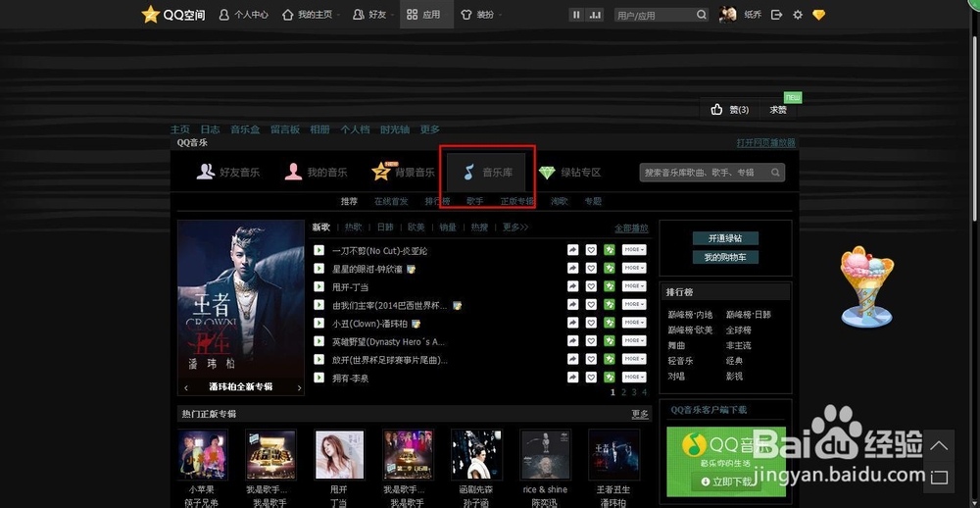Favorite the song 拥有-李泉 with heart icon

point(591,378)
